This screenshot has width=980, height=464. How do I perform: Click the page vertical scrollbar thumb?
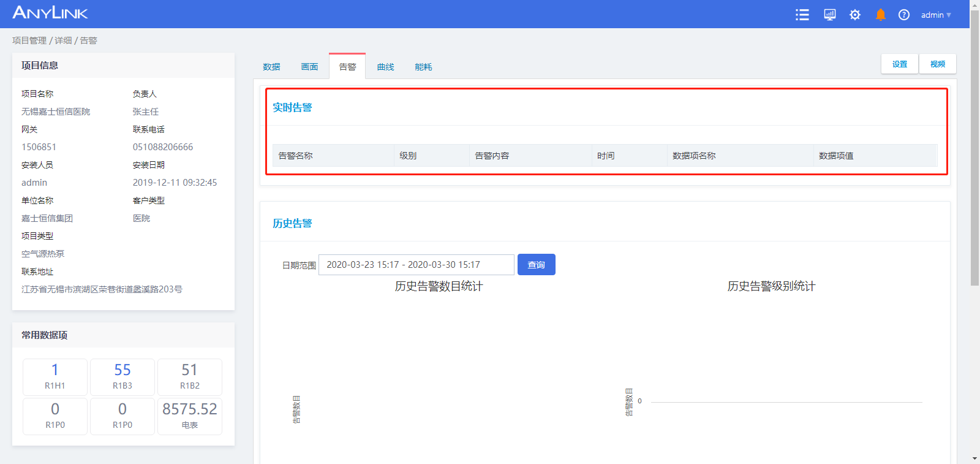tap(974, 147)
